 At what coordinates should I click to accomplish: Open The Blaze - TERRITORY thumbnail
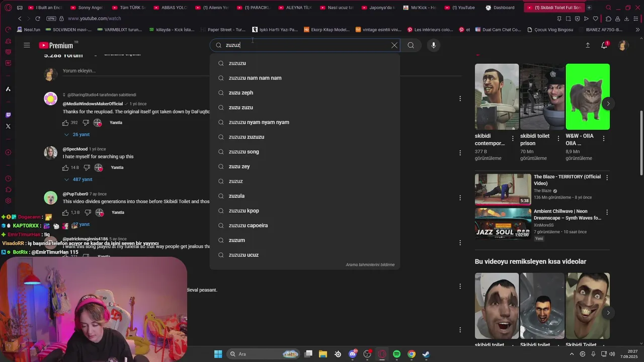(503, 190)
